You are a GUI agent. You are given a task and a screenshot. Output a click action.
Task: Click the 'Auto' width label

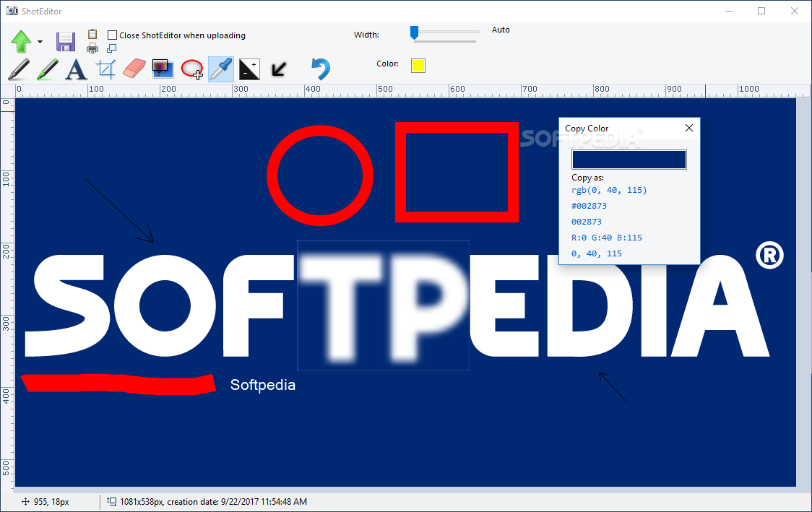pyautogui.click(x=501, y=30)
